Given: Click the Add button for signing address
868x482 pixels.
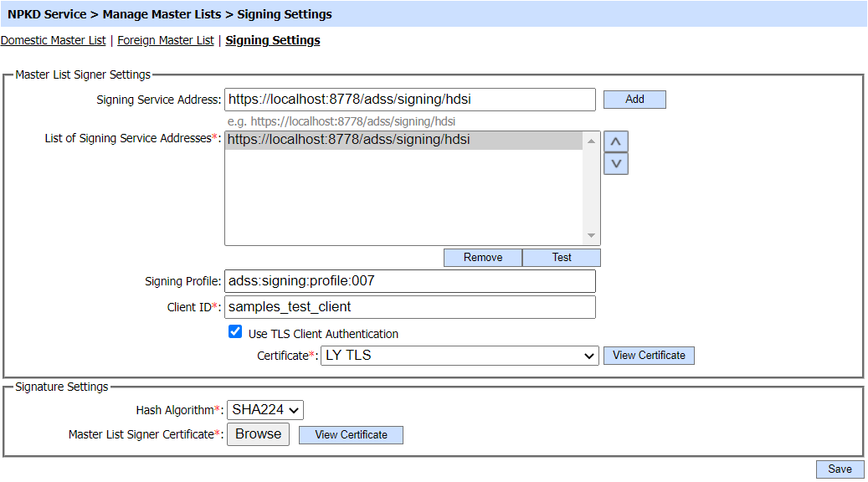Looking at the screenshot, I should (x=634, y=100).
